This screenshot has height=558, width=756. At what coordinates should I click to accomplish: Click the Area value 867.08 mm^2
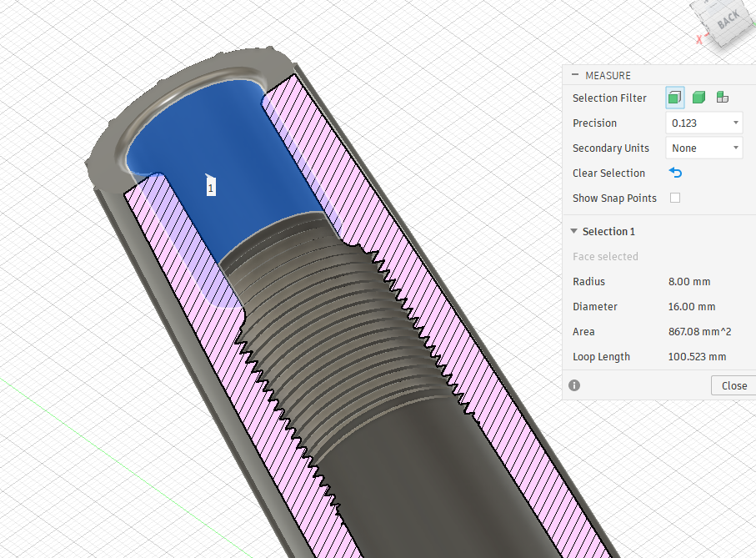point(699,332)
